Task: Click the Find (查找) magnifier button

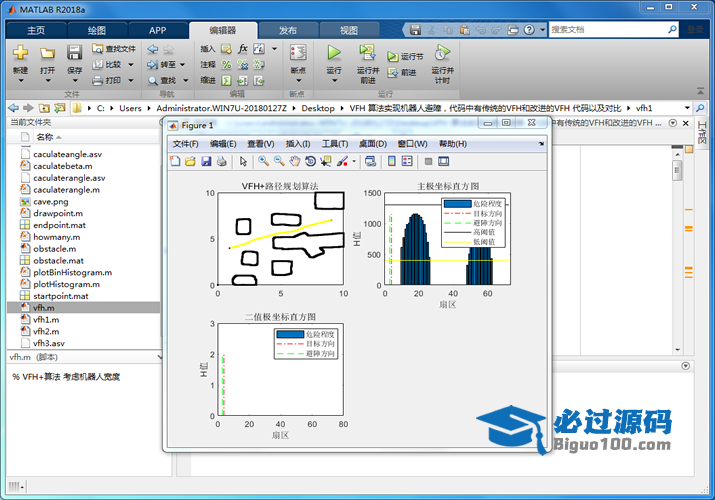Action: click(x=162, y=81)
